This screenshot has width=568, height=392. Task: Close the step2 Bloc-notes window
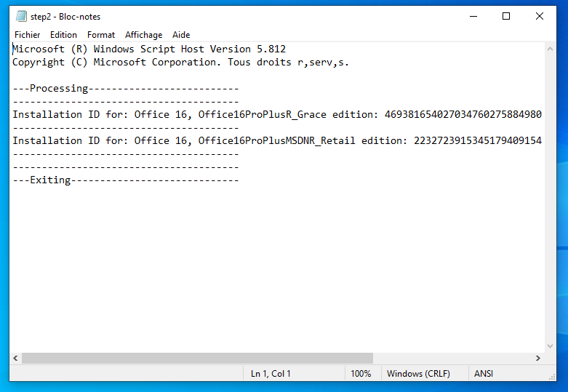coord(540,16)
